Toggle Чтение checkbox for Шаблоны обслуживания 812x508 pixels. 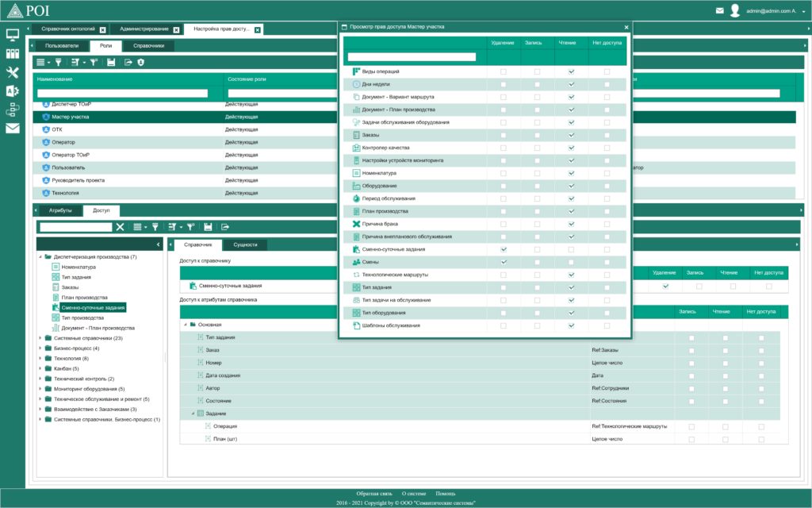click(571, 325)
